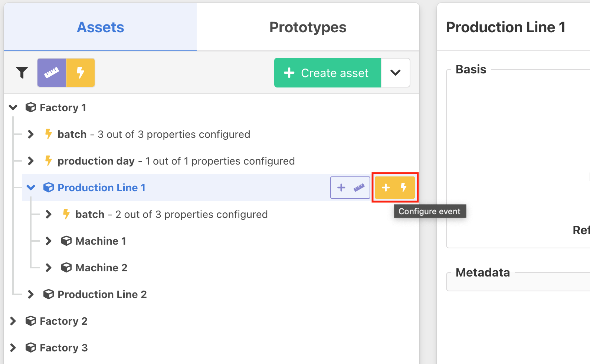Click the yellow Configure event button

click(x=395, y=188)
